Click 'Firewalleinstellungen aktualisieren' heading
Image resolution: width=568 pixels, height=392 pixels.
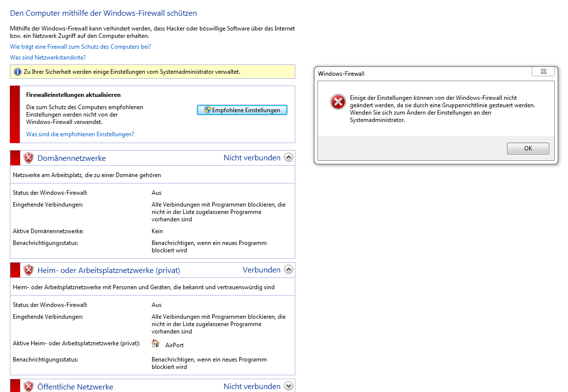(73, 95)
